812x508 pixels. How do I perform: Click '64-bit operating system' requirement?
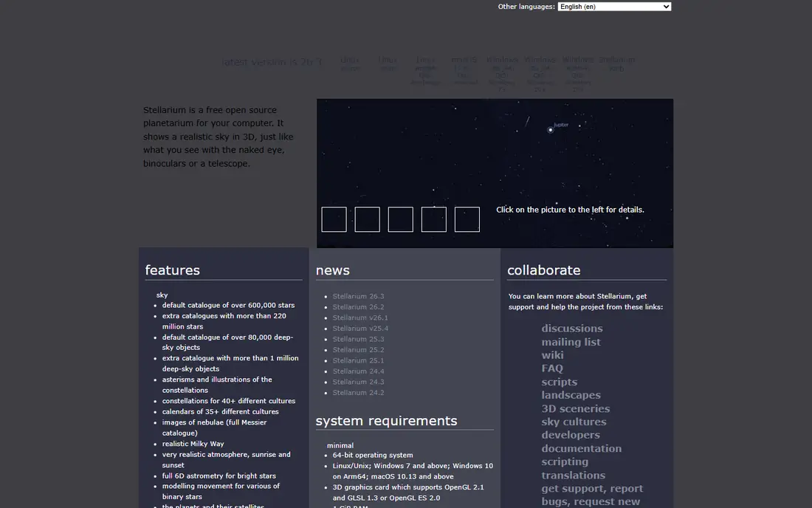372,455
